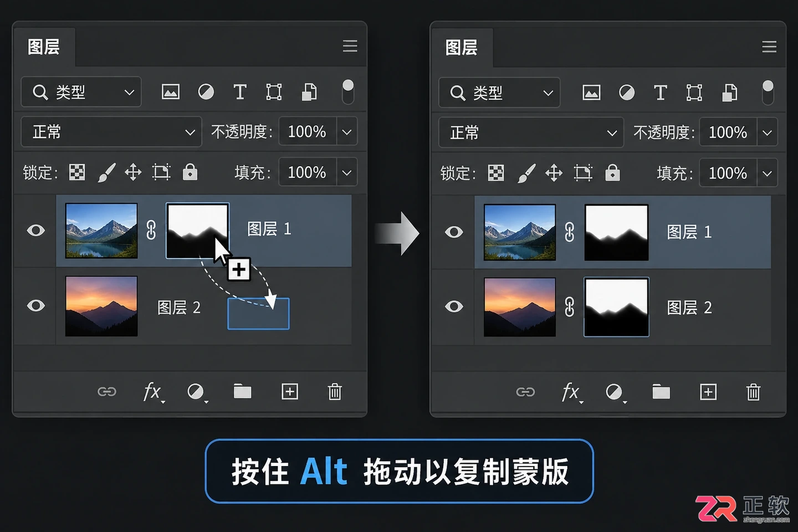The width and height of the screenshot is (798, 532).
Task: Lock position icon in left panel
Action: click(133, 172)
